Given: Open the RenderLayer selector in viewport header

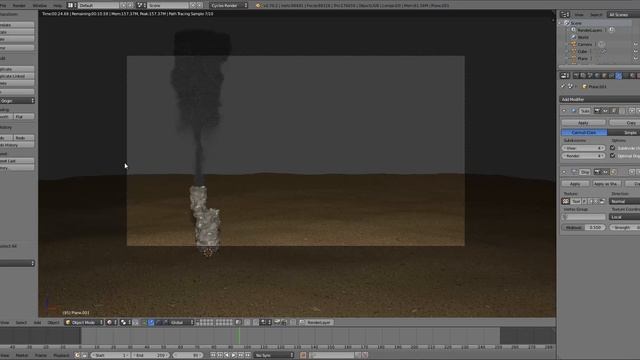Looking at the screenshot, I should (316, 322).
